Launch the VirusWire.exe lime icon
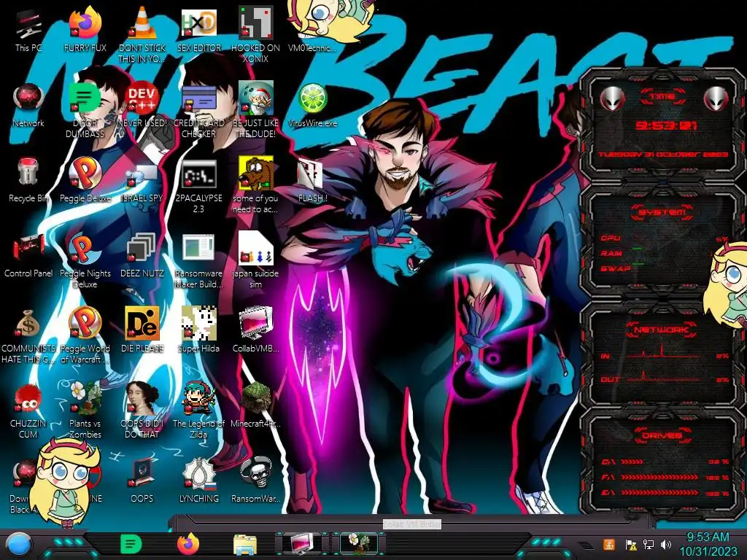Screen dimensions: 747x560 (x=312, y=105)
